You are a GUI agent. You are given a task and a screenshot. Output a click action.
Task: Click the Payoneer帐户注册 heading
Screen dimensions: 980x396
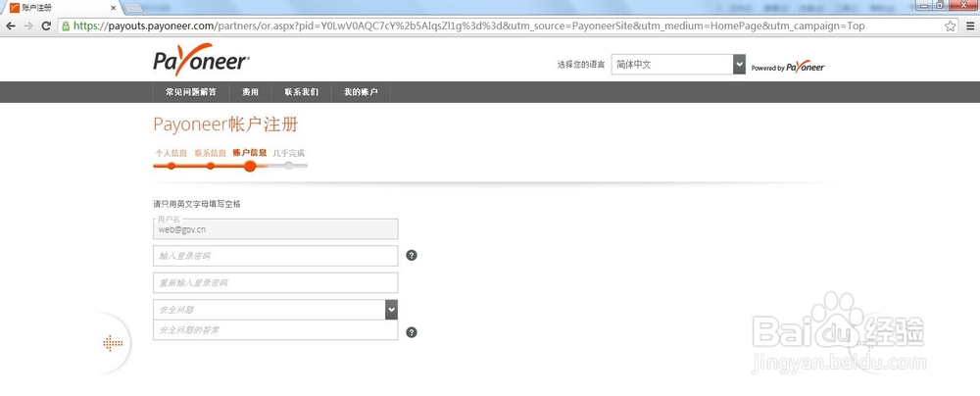225,124
